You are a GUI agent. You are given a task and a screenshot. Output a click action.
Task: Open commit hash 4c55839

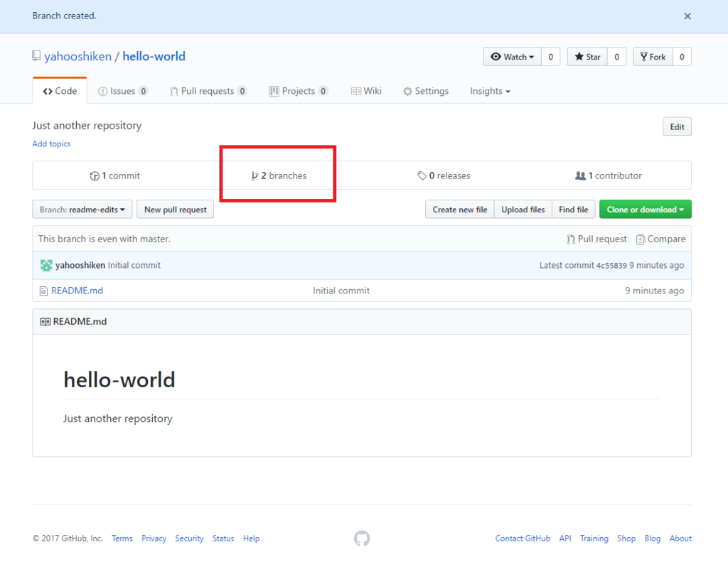611,266
